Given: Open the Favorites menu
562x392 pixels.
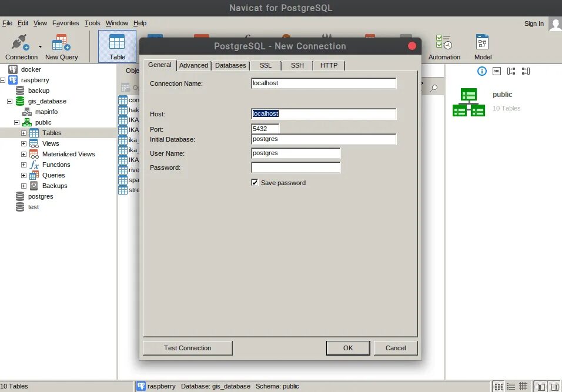Looking at the screenshot, I should tap(66, 23).
